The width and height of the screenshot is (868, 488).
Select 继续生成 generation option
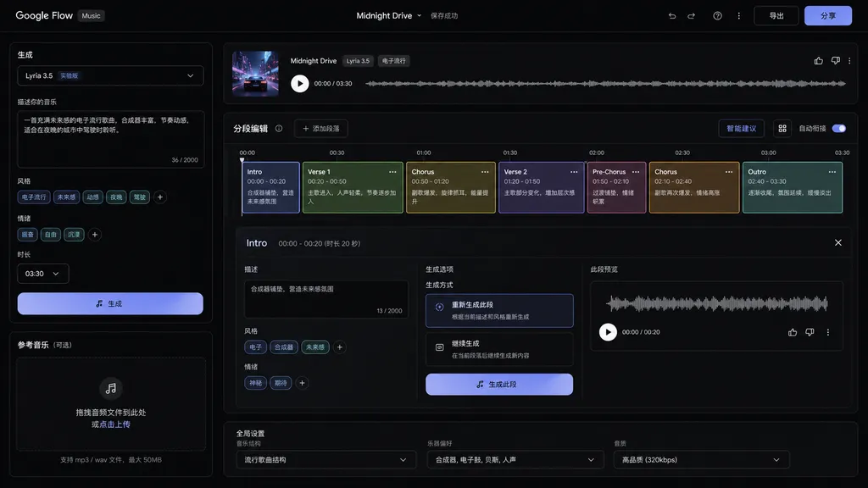pos(499,349)
